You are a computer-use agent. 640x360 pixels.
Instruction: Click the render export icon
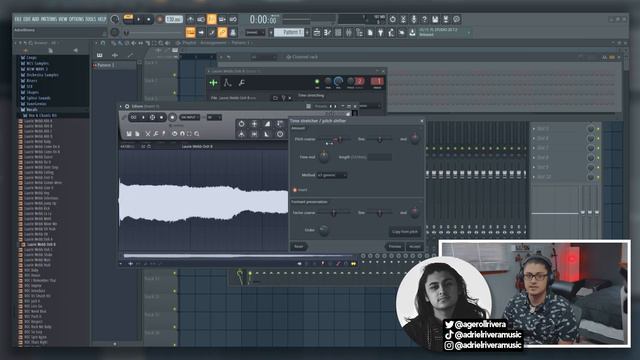[446, 19]
